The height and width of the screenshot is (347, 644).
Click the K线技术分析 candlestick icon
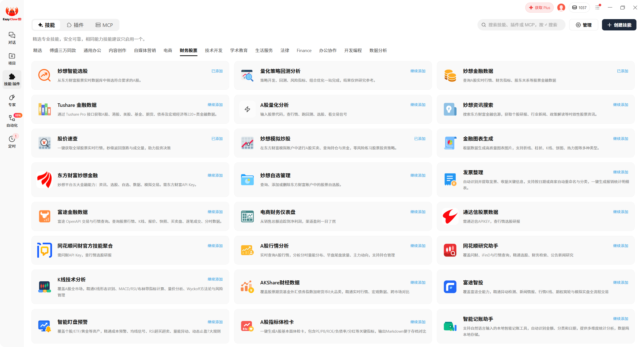[x=45, y=287]
